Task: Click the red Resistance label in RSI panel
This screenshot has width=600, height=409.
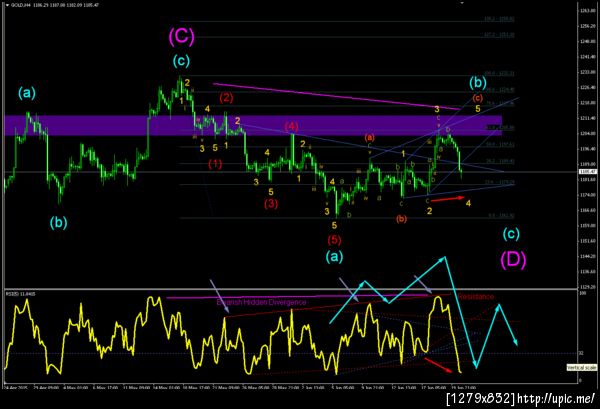Action: click(476, 297)
